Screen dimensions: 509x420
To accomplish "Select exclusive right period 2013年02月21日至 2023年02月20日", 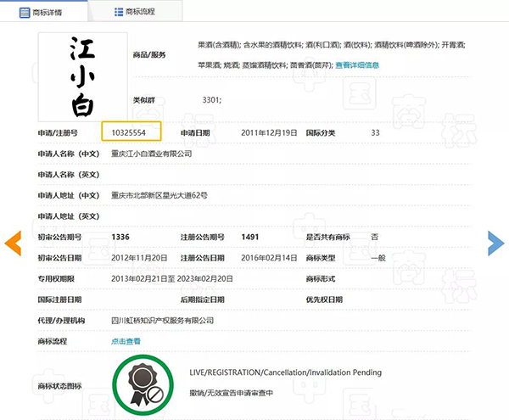I will tap(172, 279).
